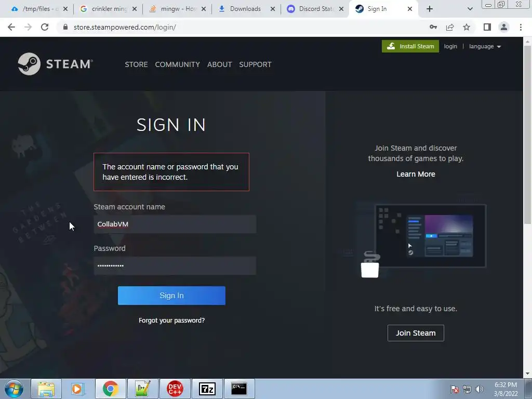Launch Windows Media Player from taskbar
The height and width of the screenshot is (399, 532).
click(x=77, y=389)
